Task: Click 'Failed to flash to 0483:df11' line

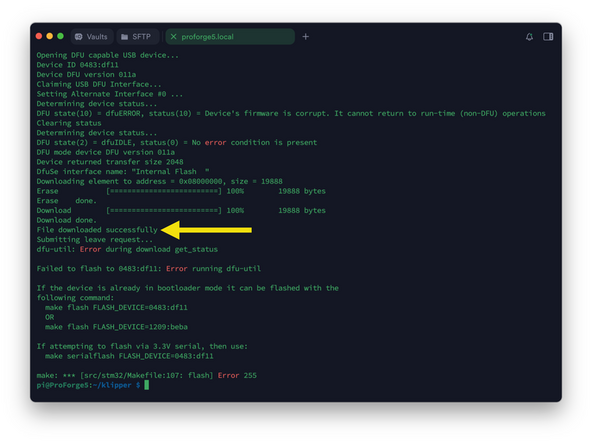Action: tap(149, 269)
